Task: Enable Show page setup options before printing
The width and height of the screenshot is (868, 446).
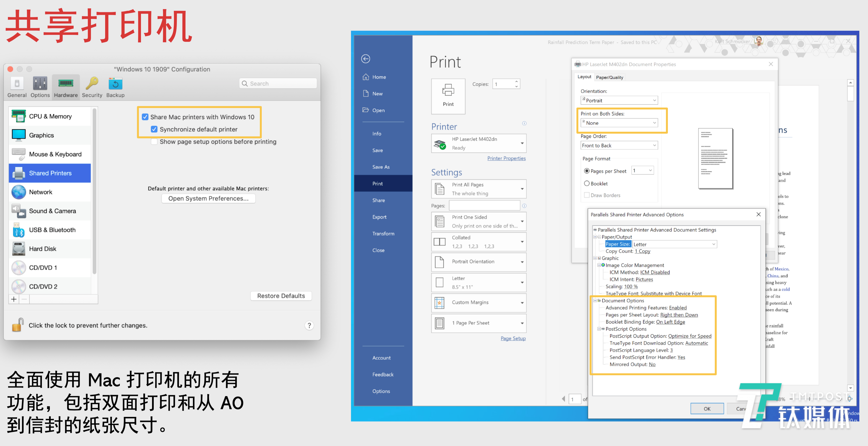Action: [154, 142]
